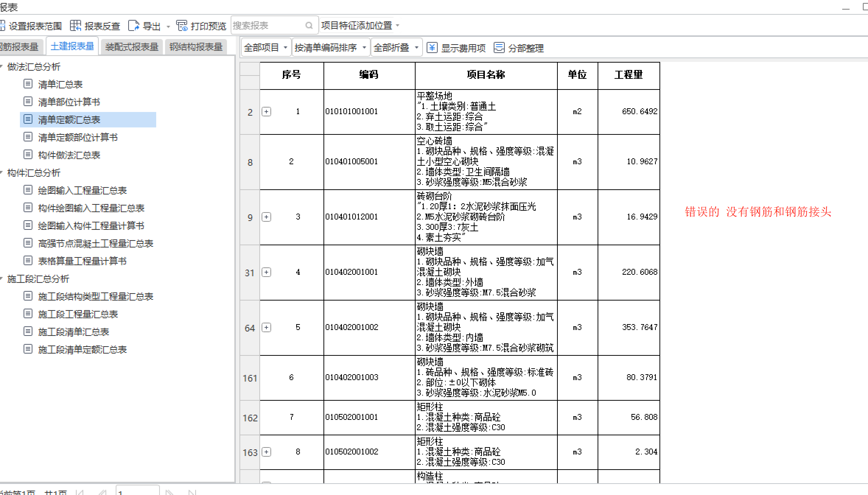Select quantity cell 56.808

pyautogui.click(x=629, y=417)
